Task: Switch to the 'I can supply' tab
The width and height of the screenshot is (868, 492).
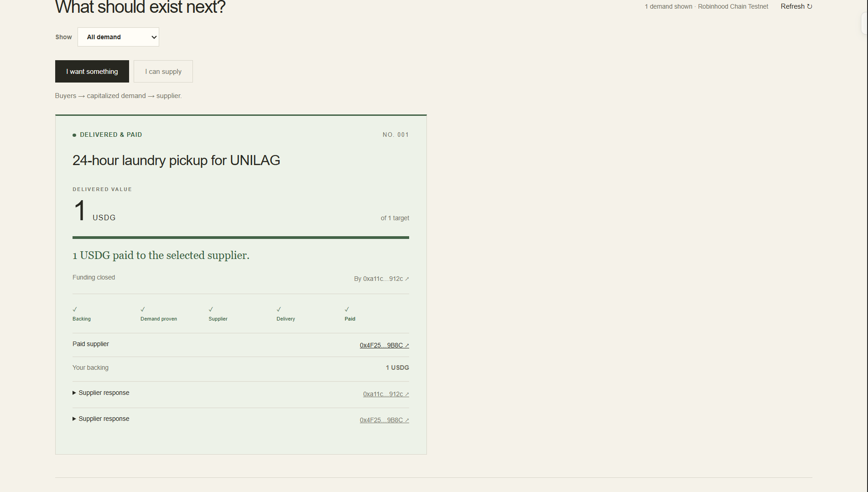Action: 163,72
